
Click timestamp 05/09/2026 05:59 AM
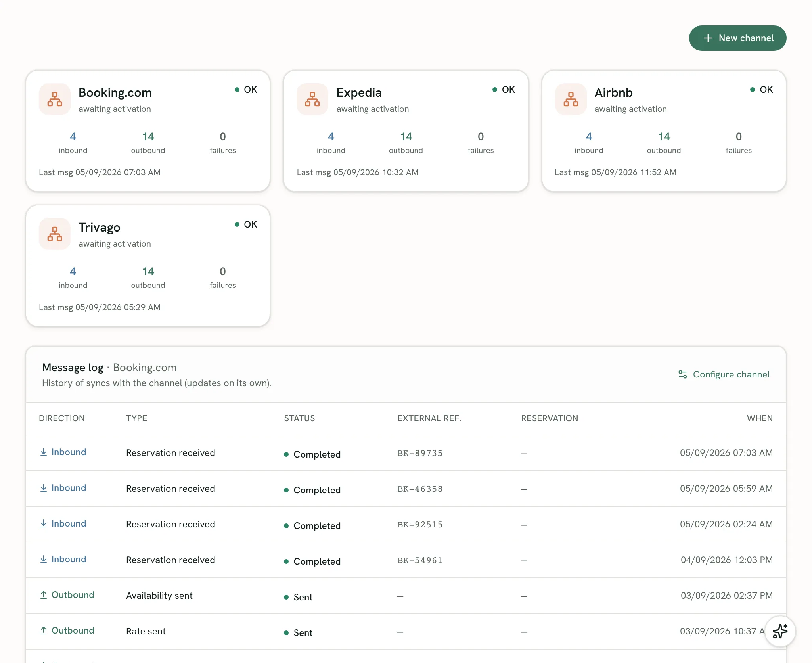point(726,489)
